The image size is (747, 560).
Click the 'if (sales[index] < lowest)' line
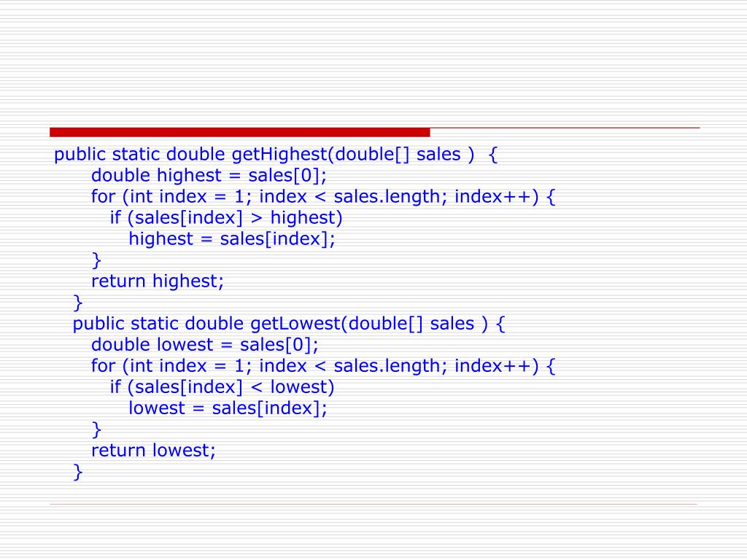pyautogui.click(x=222, y=387)
